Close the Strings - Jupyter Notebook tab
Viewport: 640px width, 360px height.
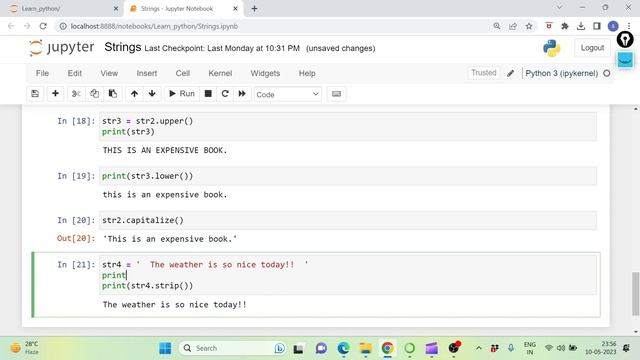coord(235,9)
